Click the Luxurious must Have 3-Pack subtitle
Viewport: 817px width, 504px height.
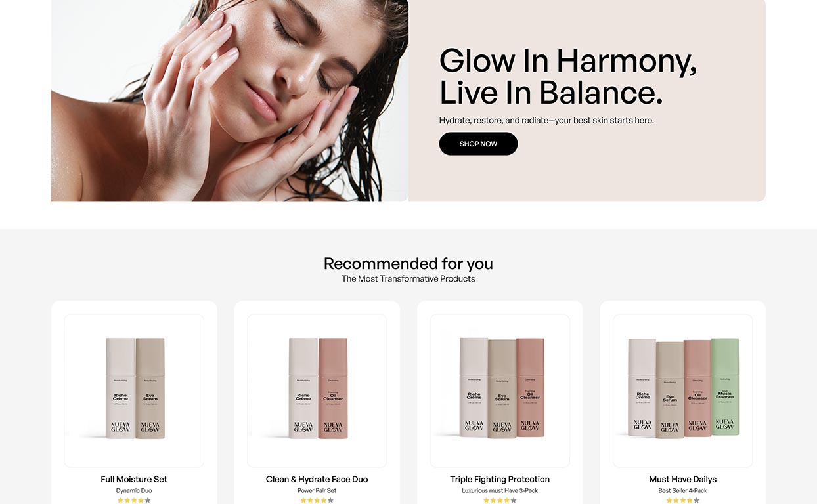(500, 491)
